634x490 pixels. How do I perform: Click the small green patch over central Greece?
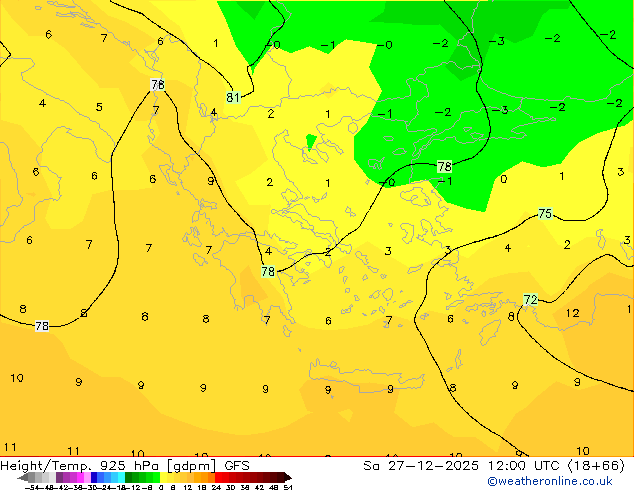311,142
